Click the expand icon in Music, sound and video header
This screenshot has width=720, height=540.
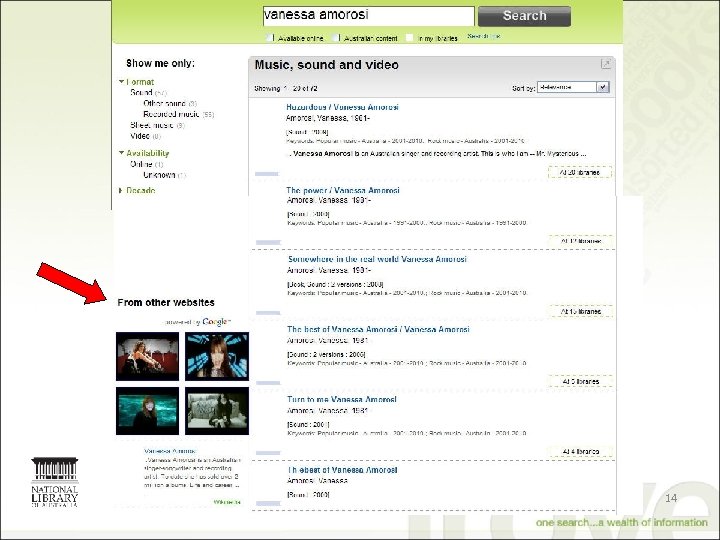pyautogui.click(x=606, y=64)
